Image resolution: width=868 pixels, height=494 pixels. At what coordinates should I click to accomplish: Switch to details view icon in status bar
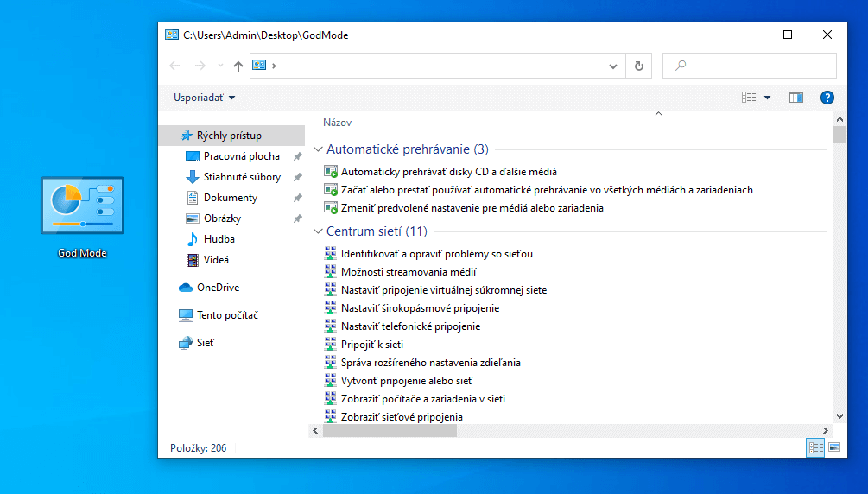tap(814, 447)
